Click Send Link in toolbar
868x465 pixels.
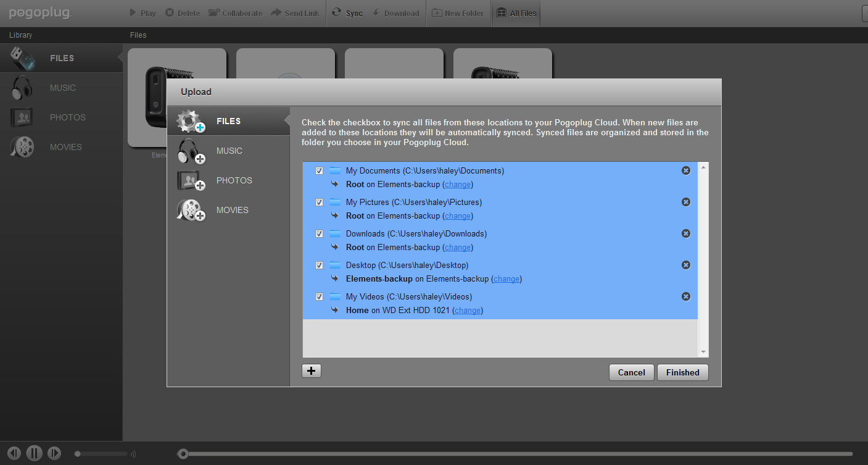coord(295,13)
